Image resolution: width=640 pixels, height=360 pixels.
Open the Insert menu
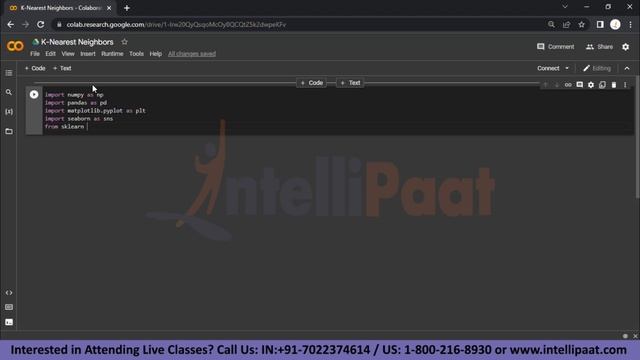point(88,54)
